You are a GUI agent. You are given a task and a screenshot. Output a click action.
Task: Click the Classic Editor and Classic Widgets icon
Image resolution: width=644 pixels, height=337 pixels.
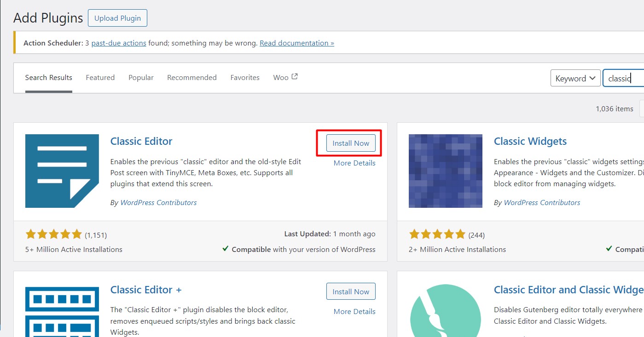tap(446, 310)
